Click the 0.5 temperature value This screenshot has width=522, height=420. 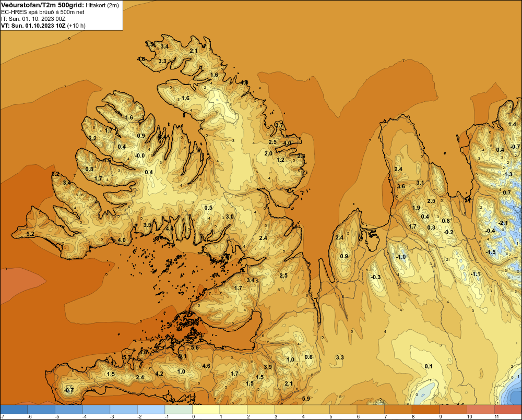[208, 208]
